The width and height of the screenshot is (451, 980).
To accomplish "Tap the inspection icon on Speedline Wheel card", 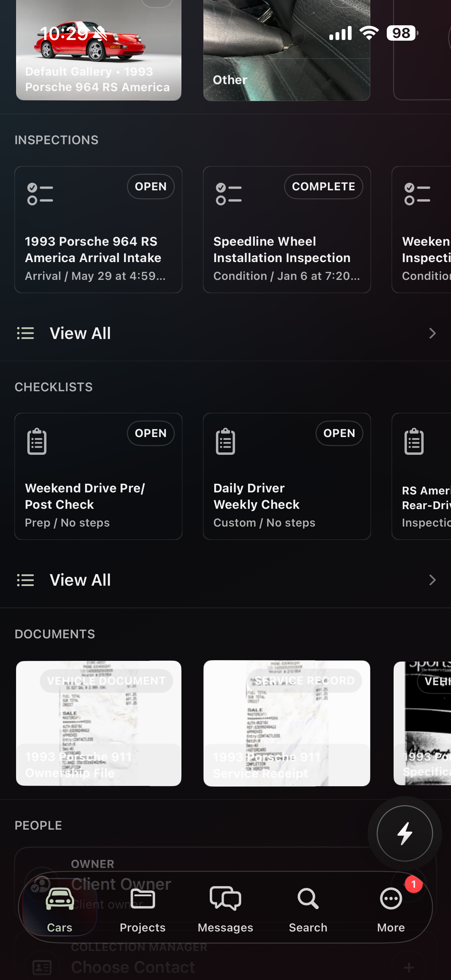I will click(229, 194).
